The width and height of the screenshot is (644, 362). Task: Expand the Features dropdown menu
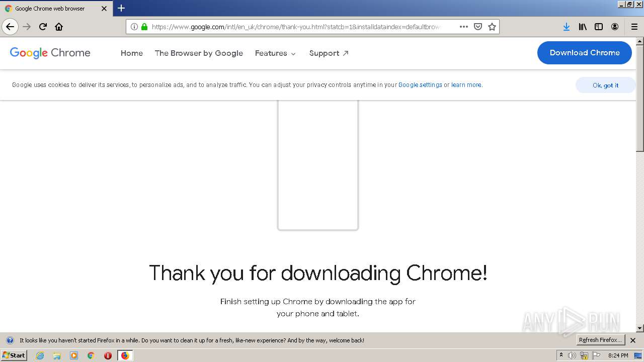tap(275, 53)
